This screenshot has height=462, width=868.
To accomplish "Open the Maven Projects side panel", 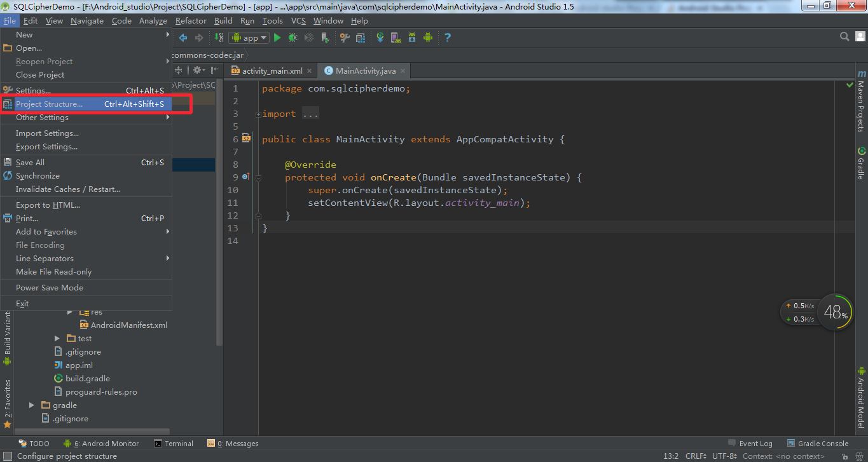I will [x=861, y=101].
